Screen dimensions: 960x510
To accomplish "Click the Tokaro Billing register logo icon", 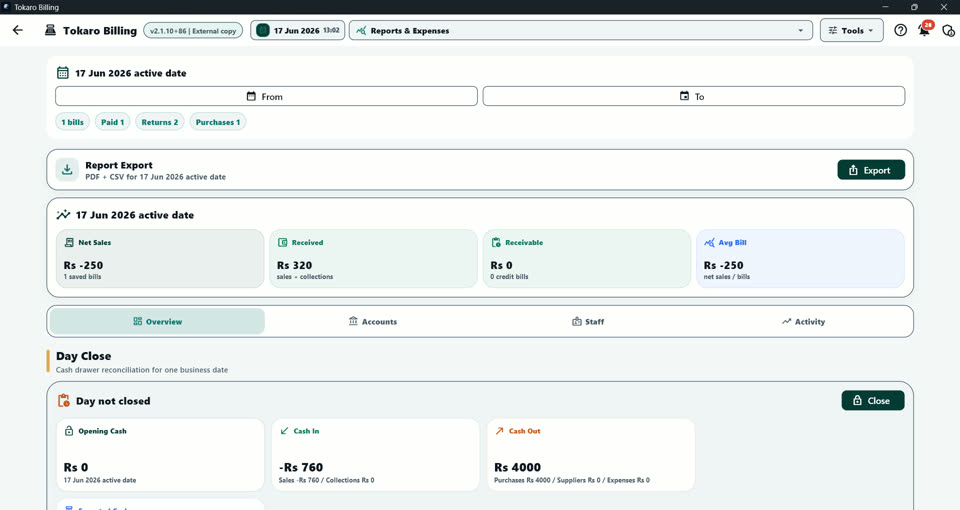I will [x=50, y=30].
